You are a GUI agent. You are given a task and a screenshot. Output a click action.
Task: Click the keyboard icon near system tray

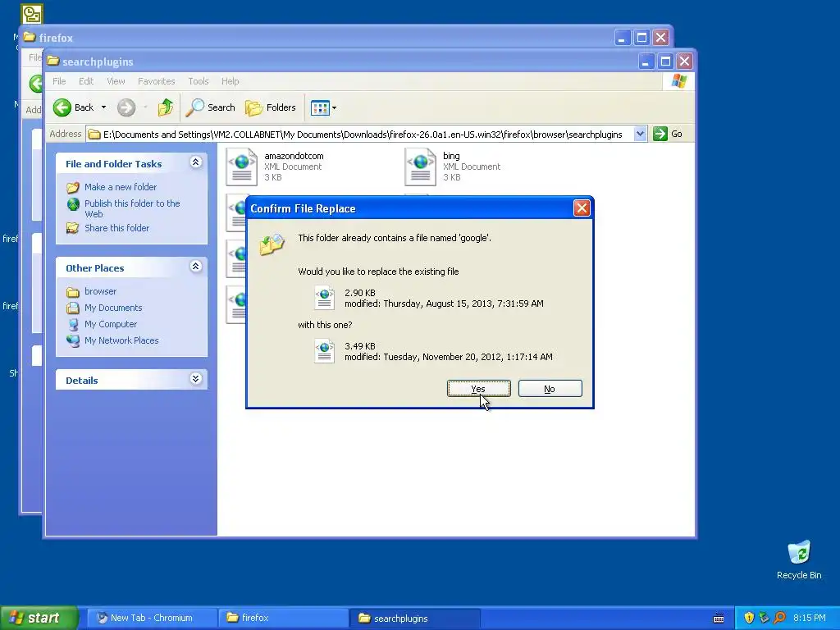point(719,619)
